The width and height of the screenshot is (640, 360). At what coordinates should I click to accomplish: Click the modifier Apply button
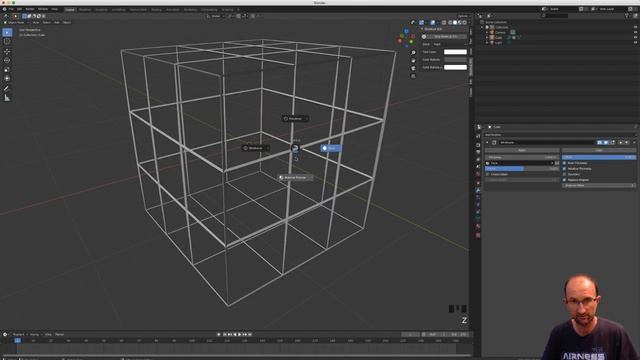click(x=522, y=150)
